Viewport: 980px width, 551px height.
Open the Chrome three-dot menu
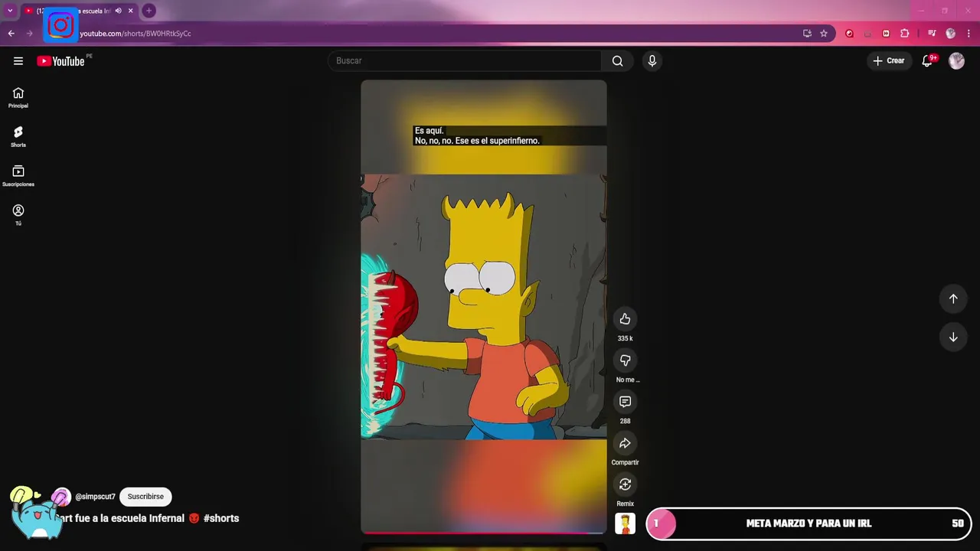click(x=969, y=34)
